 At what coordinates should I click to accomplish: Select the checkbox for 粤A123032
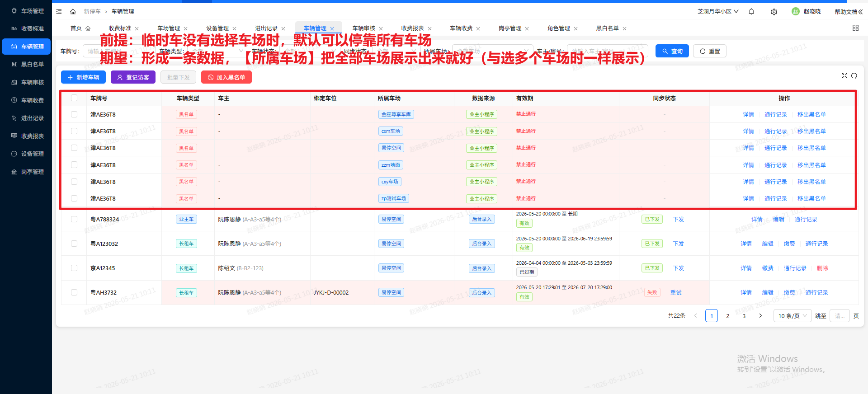point(74,244)
